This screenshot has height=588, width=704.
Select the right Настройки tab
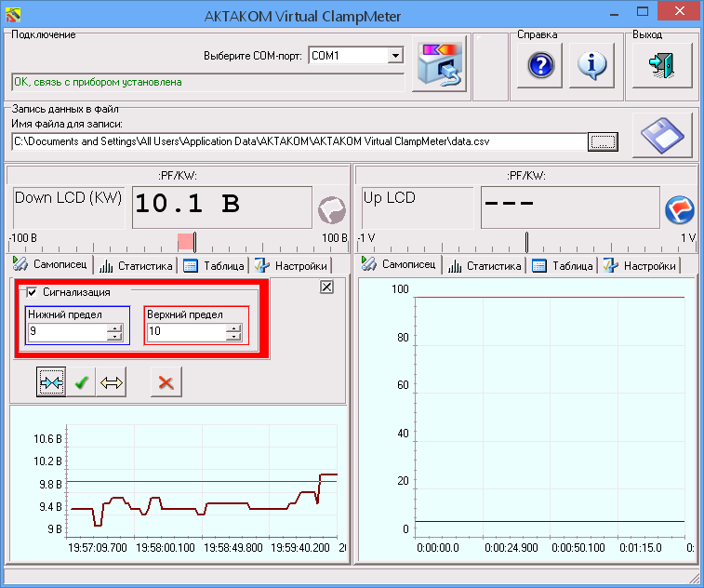tap(640, 266)
